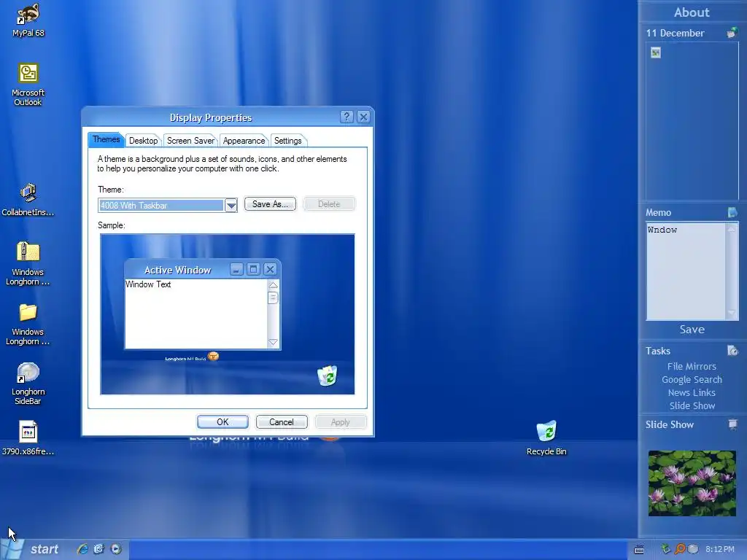Click the Recycle Bin in the theme sample
The image size is (747, 560).
click(328, 376)
